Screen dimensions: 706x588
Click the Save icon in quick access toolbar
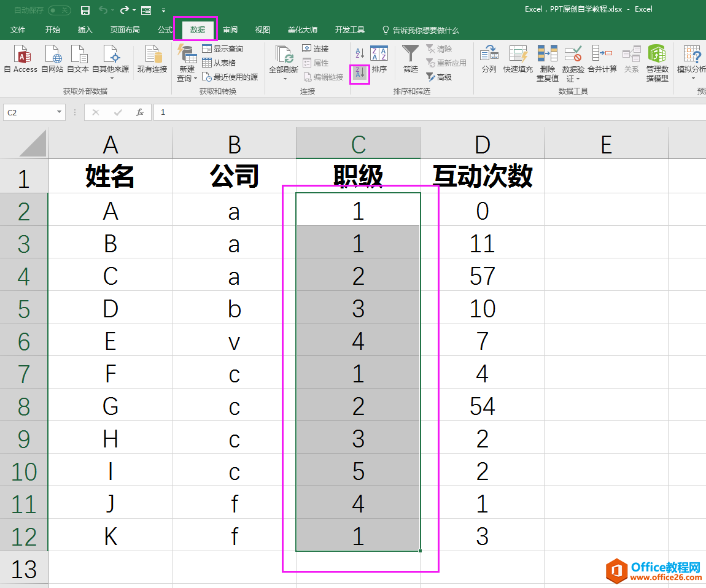[x=85, y=10]
